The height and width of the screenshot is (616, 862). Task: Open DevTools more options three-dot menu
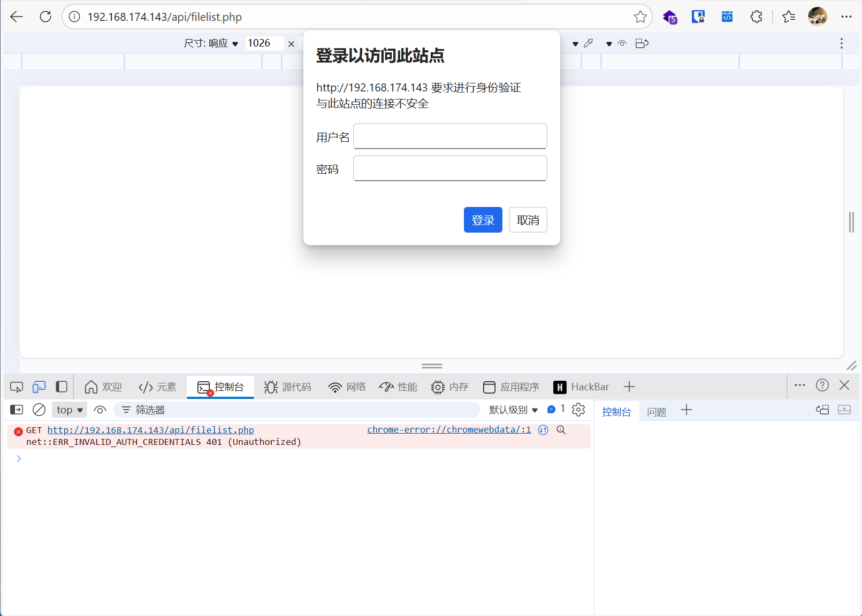799,385
